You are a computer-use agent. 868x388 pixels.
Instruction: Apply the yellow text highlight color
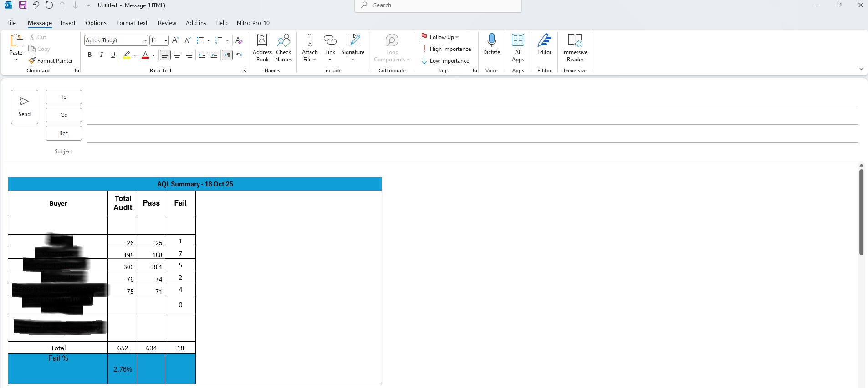(x=127, y=55)
